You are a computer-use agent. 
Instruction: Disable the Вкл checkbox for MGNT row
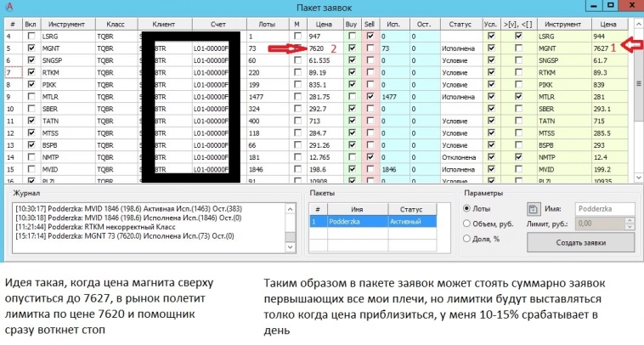[x=31, y=48]
